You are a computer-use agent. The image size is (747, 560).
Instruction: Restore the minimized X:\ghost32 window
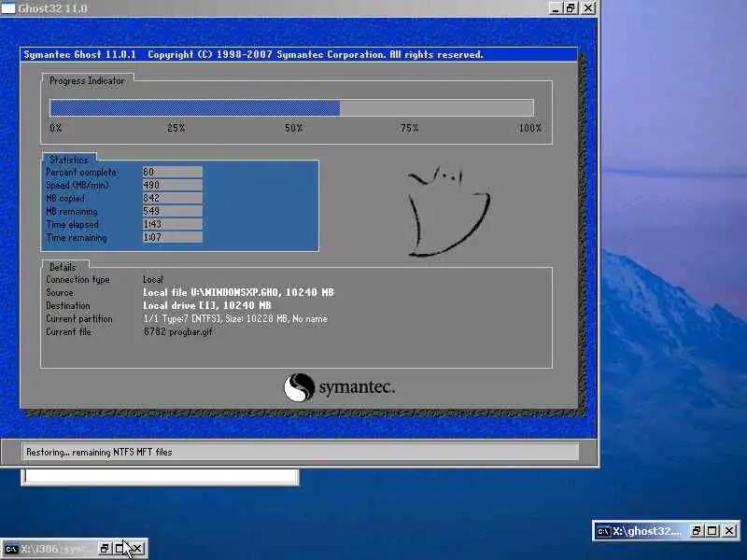pos(697,530)
